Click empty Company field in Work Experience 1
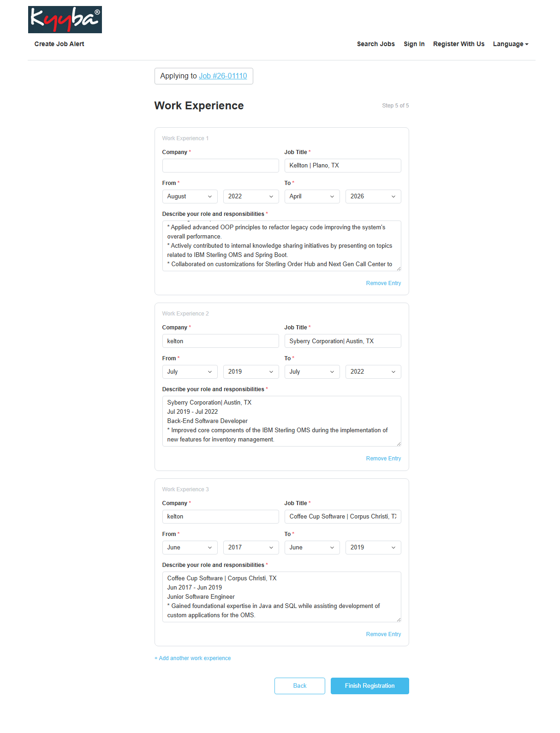 tap(220, 166)
